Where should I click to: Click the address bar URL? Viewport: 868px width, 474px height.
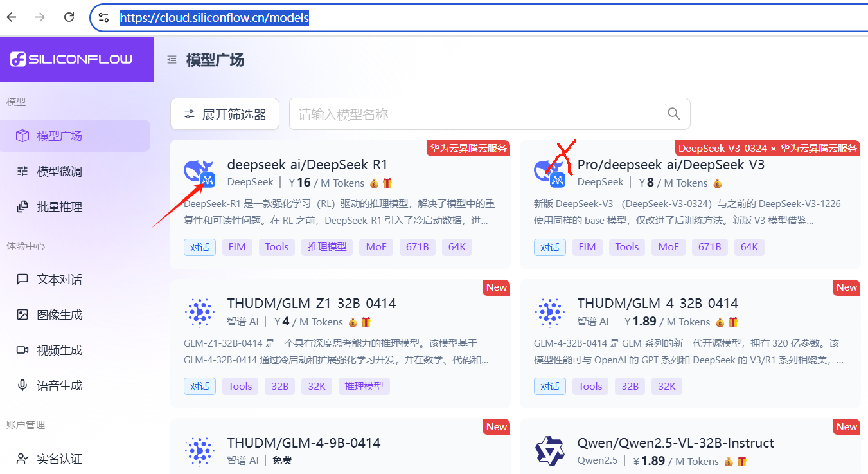(x=214, y=18)
